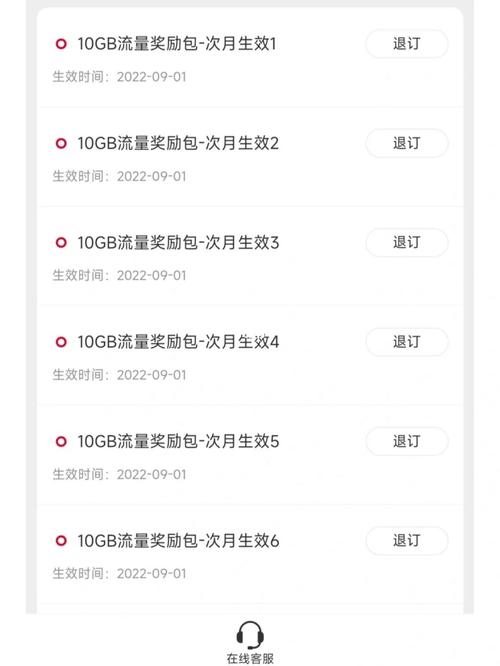Click red circle beside 次月生效4 package
The height and width of the screenshot is (666, 500).
[x=61, y=342]
